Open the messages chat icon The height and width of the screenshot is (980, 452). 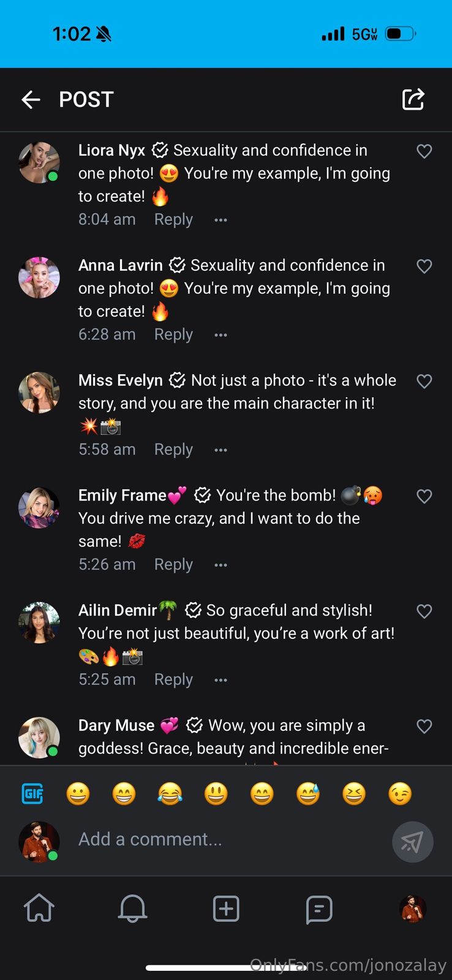(319, 909)
